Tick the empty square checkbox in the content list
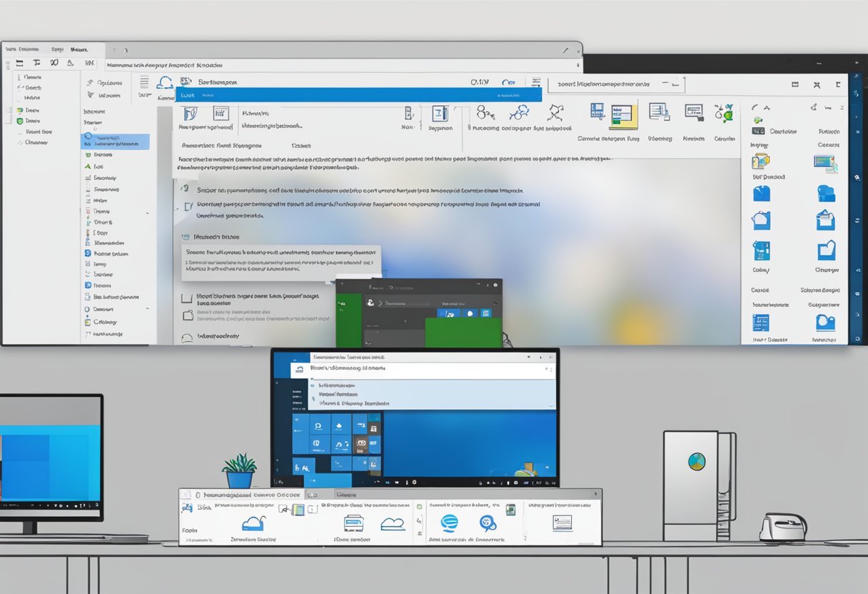 coord(187,298)
